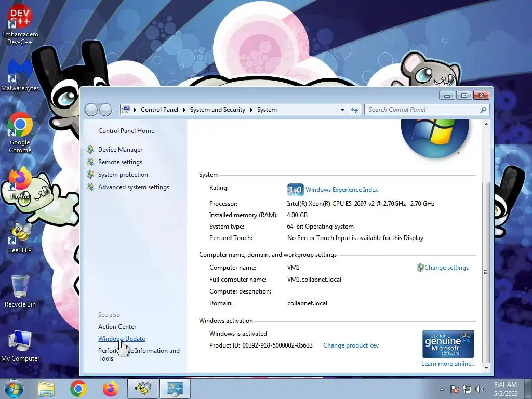
Task: Open Device Manager
Action: click(x=120, y=150)
